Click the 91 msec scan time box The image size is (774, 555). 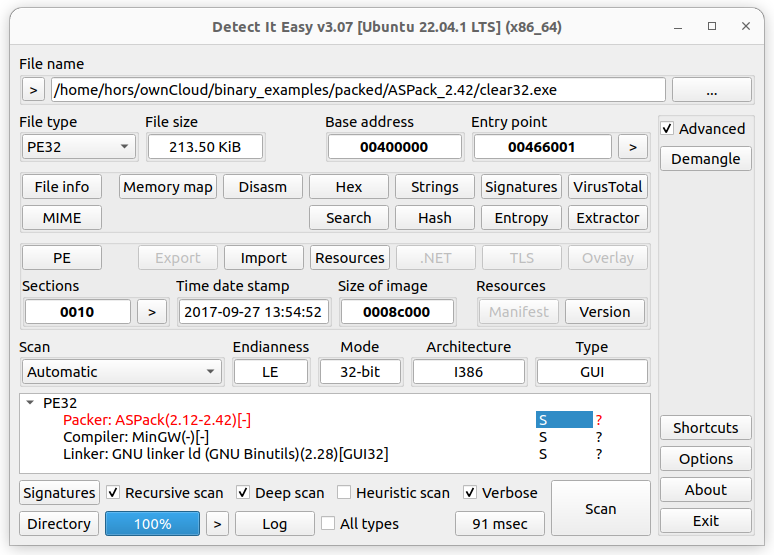tap(500, 524)
